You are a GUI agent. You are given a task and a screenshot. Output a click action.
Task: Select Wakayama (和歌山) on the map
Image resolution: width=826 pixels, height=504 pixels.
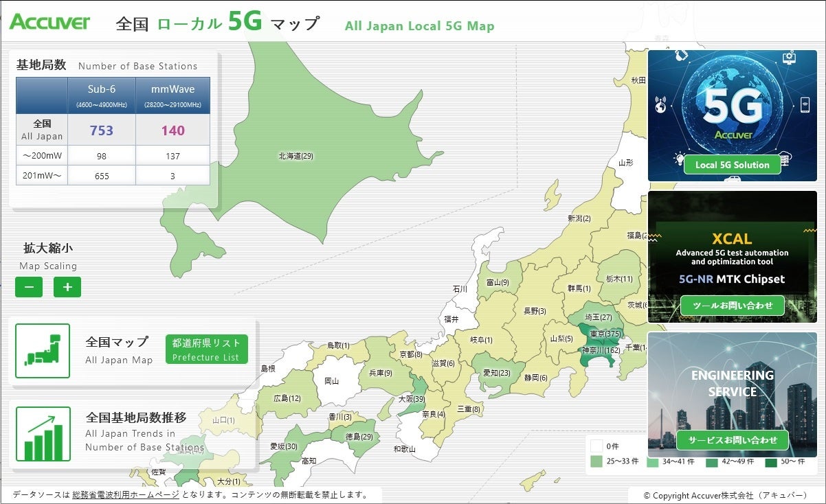tap(405, 449)
